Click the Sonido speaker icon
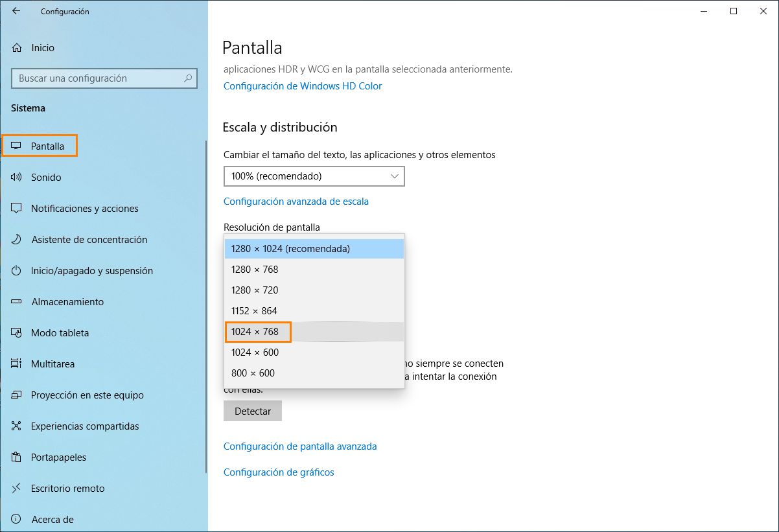This screenshot has height=532, width=779. (x=17, y=177)
